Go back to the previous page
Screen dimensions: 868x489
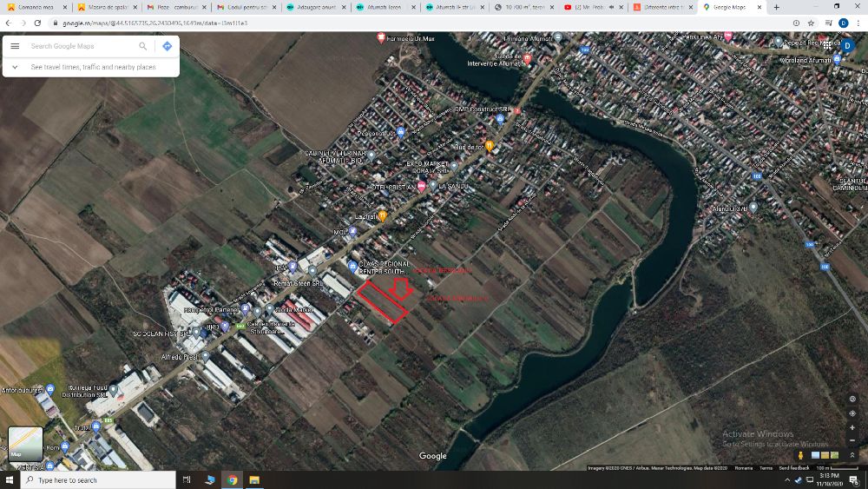9,23
